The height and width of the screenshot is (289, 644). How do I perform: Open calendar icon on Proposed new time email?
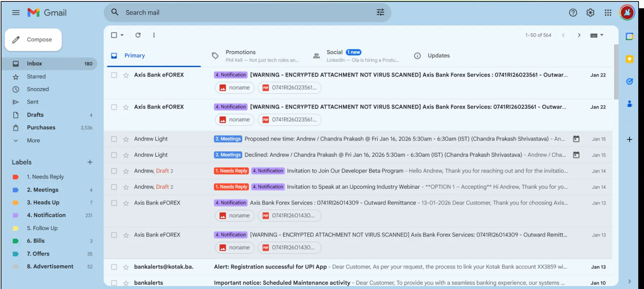tap(576, 139)
